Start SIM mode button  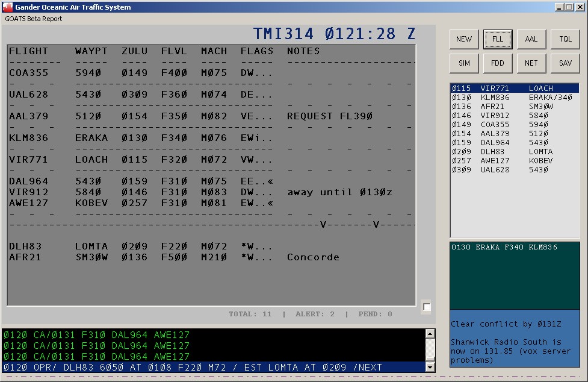tap(464, 63)
